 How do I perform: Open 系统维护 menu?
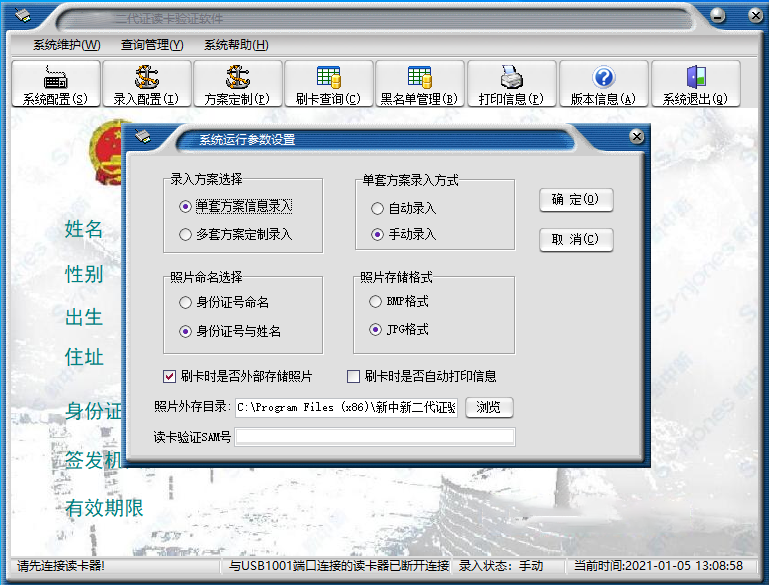[x=66, y=45]
